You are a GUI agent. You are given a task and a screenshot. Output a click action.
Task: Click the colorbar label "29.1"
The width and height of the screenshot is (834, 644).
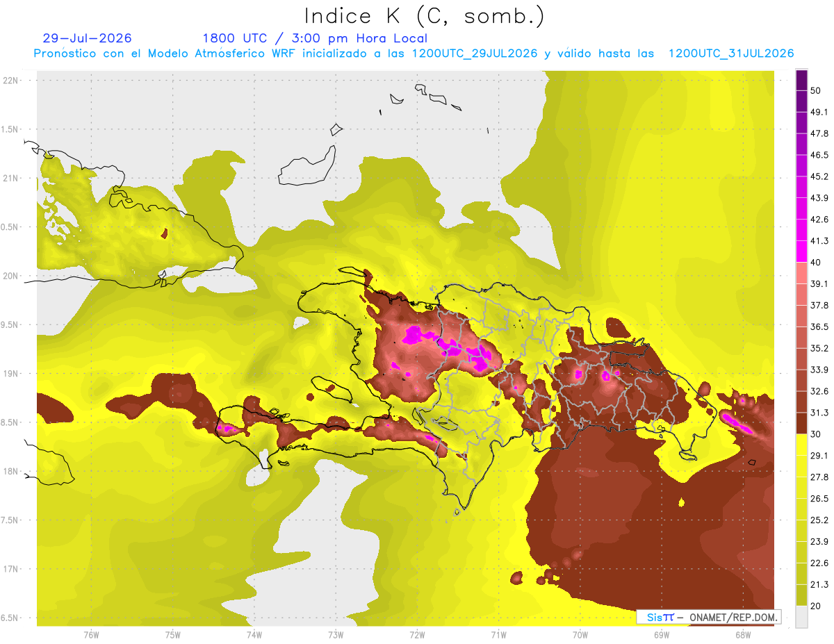pyautogui.click(x=820, y=456)
